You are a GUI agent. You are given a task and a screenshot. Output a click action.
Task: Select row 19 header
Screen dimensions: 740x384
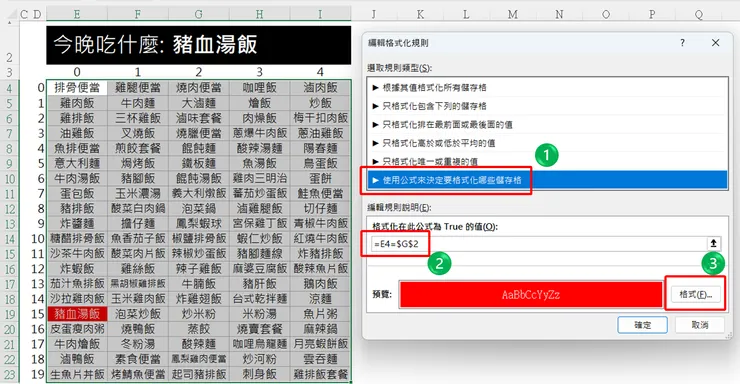click(9, 314)
